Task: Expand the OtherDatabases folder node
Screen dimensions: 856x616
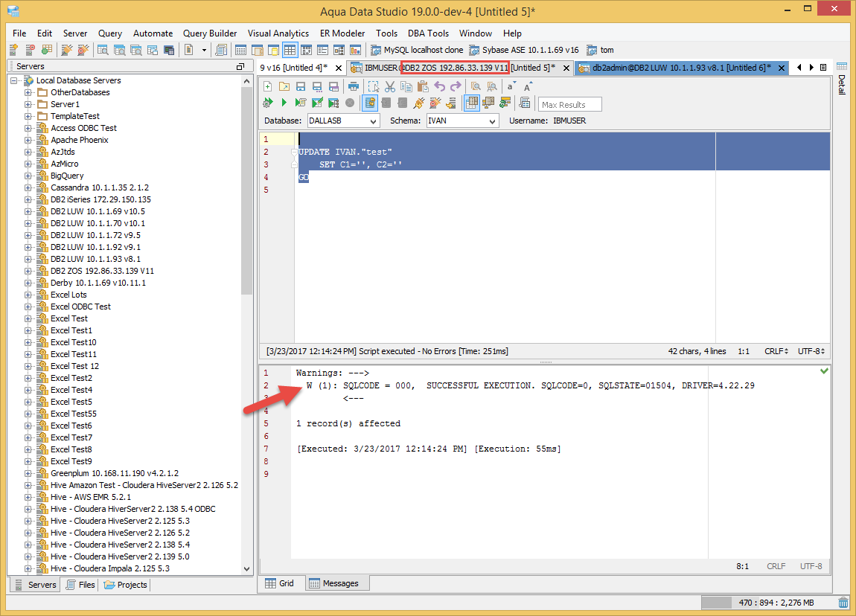Action: click(x=28, y=93)
